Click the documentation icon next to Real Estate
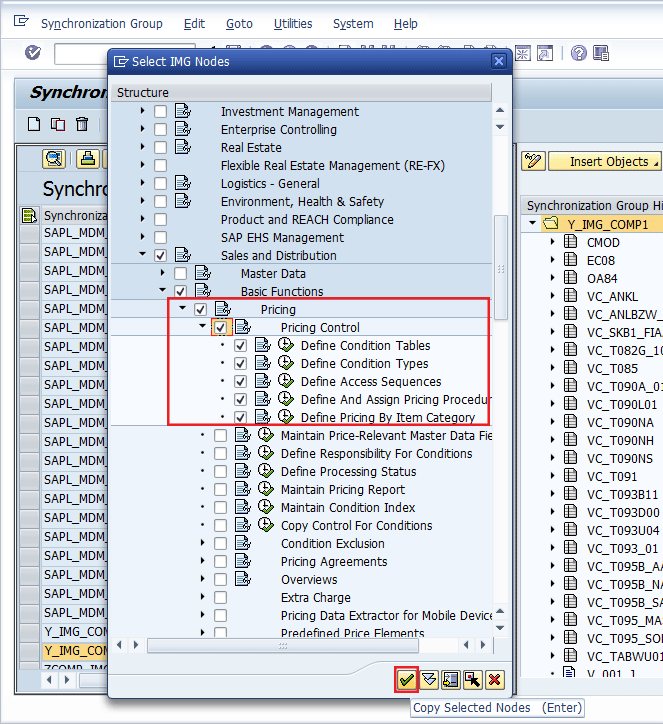The height and width of the screenshot is (724, 663). (183, 148)
